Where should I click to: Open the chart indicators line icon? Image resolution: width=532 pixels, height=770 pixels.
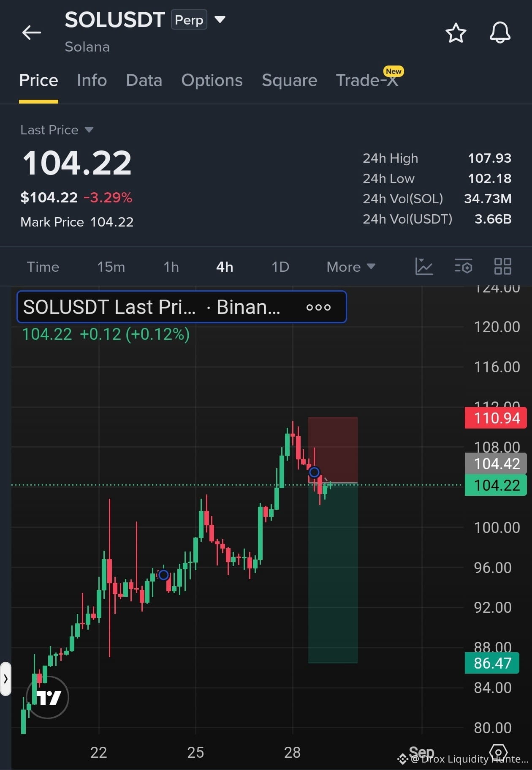[x=424, y=267]
